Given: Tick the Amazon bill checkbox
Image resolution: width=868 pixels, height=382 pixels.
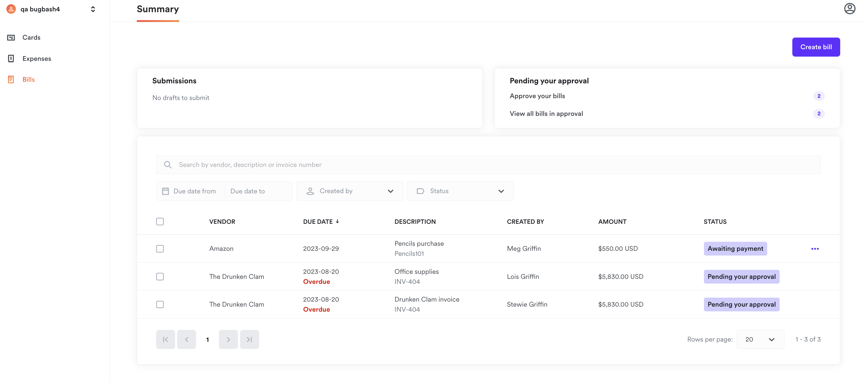Looking at the screenshot, I should click(160, 249).
